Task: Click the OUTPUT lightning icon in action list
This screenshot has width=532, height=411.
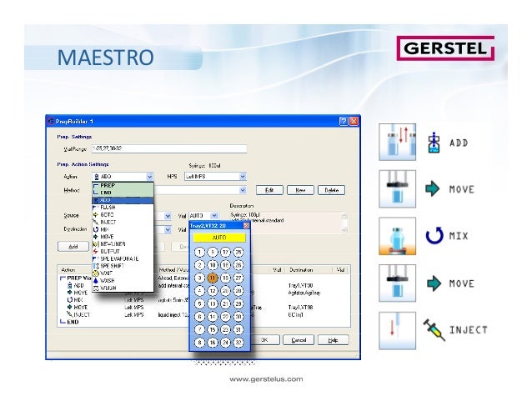Action: [x=96, y=251]
